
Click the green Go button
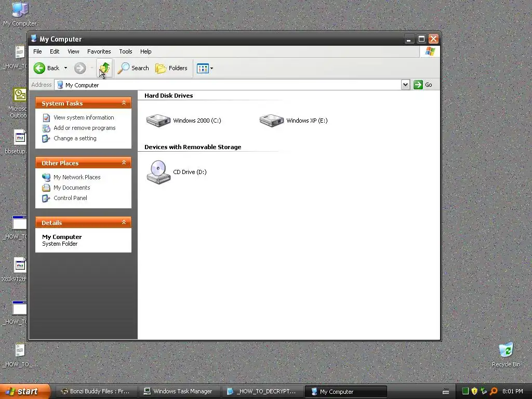pos(423,85)
